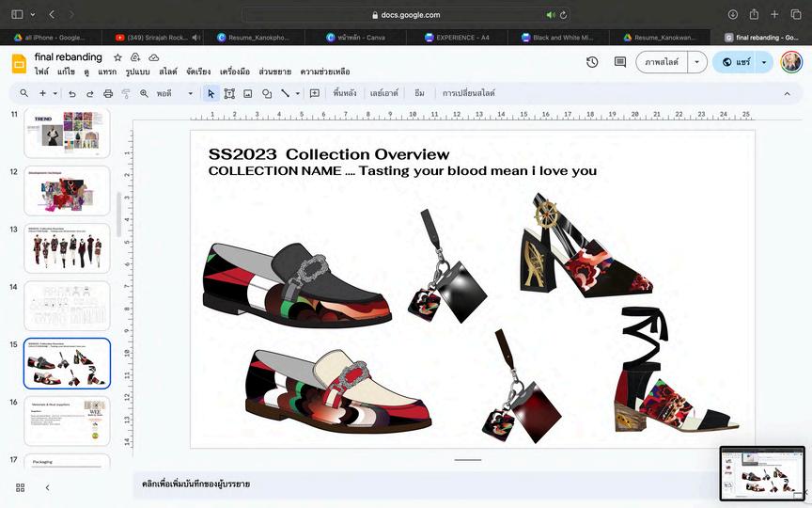Toggle the macOS sidebar button
This screenshot has width=812, height=508.
click(x=17, y=14)
